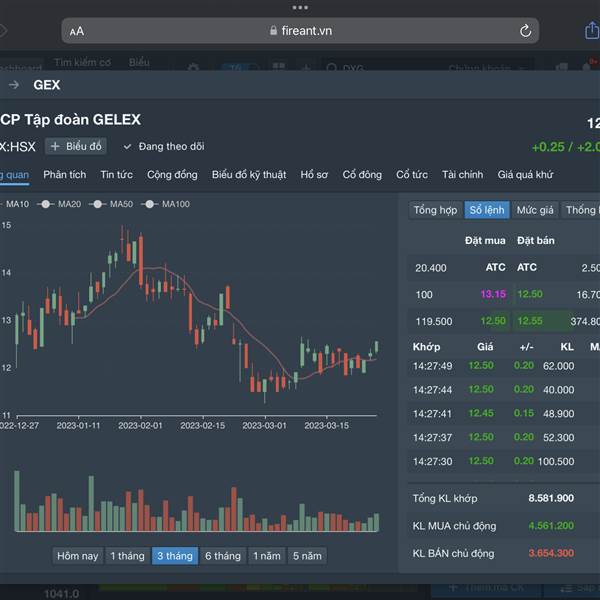The width and height of the screenshot is (600, 600).
Task: Toggle Đang theo dõi watch status
Action: 164,147
